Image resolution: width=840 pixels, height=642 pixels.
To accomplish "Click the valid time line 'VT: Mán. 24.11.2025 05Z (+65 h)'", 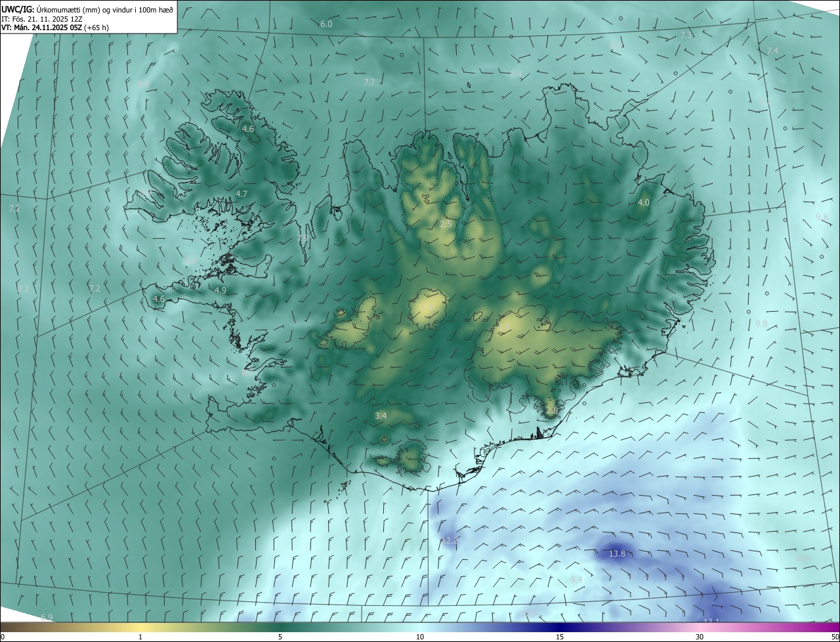I will point(55,28).
